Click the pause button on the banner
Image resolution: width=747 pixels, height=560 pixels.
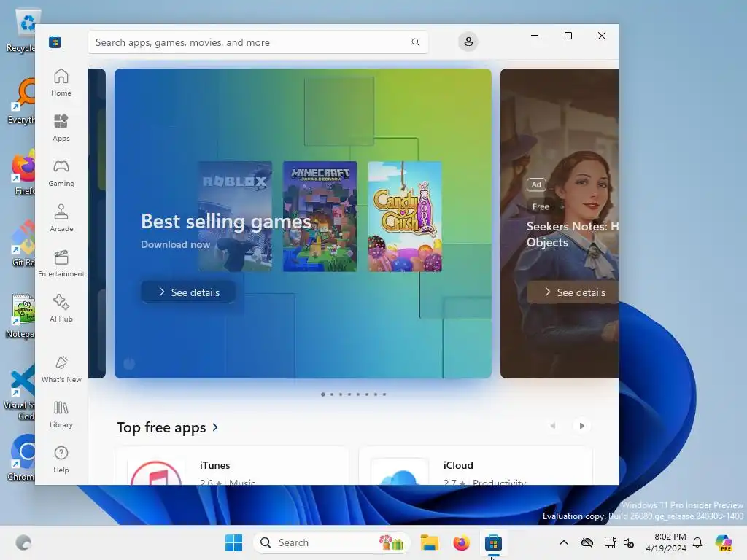pos(129,364)
